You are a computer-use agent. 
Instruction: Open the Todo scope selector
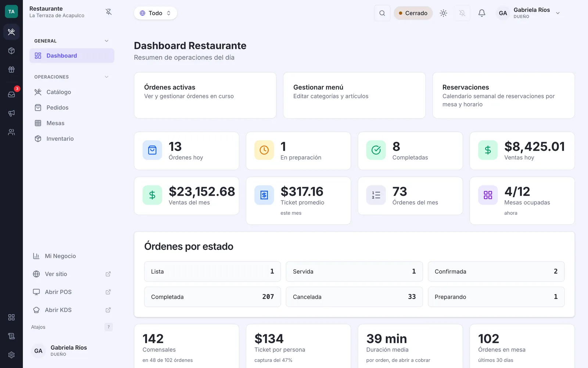(155, 13)
